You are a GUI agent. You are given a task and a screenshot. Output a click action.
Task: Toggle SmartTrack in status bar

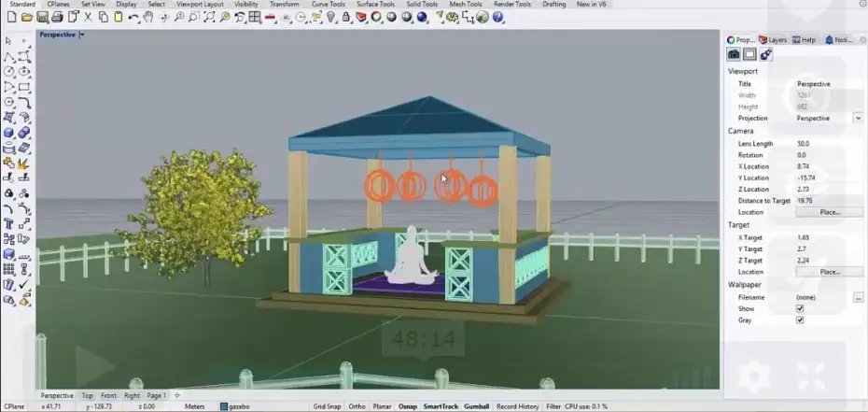tap(441, 406)
